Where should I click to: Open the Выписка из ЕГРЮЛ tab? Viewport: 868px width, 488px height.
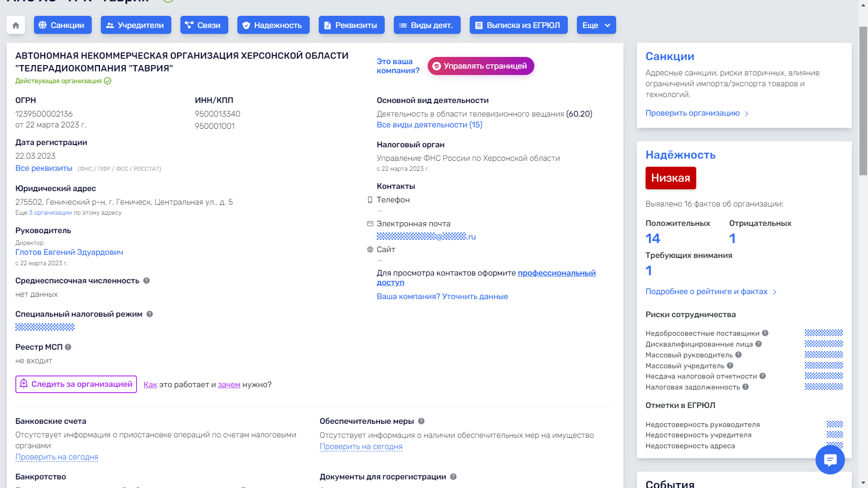click(518, 25)
